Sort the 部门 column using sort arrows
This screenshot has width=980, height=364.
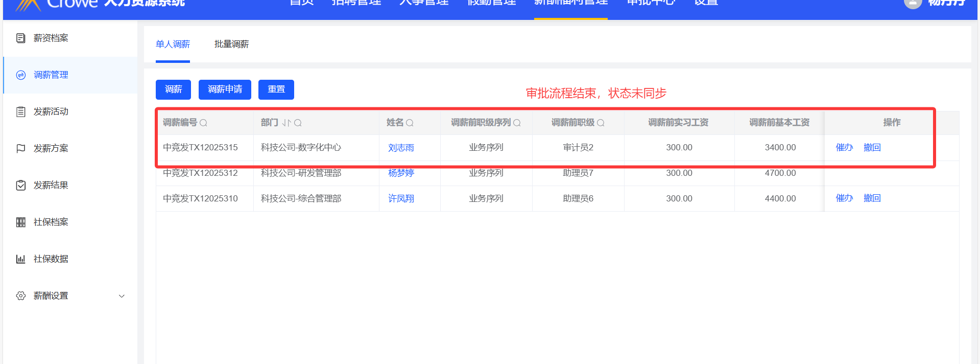[286, 123]
